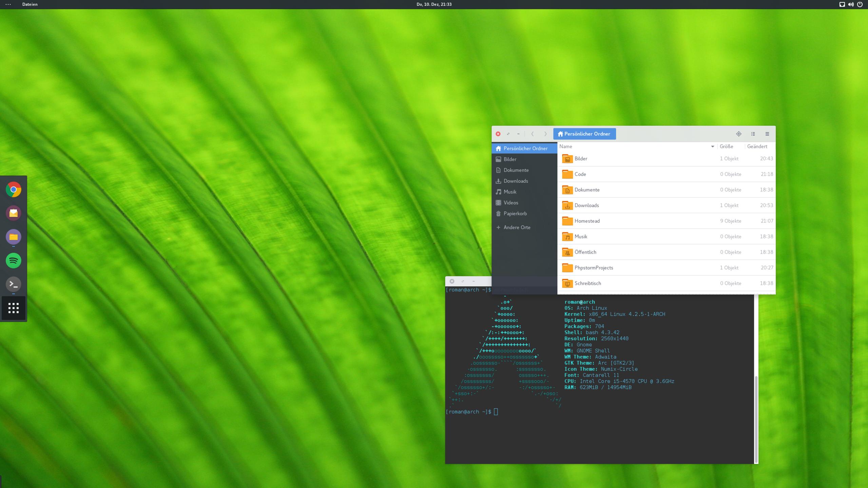This screenshot has height=488, width=868.
Task: Click the terminal prompt cursor on last line
Action: 496,412
